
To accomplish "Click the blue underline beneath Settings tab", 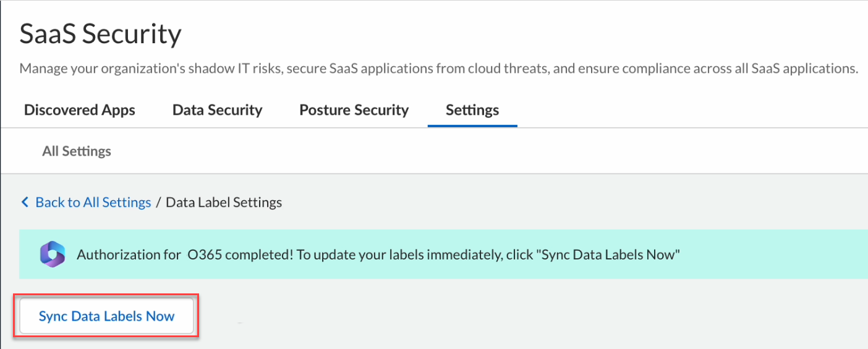I will tap(472, 126).
